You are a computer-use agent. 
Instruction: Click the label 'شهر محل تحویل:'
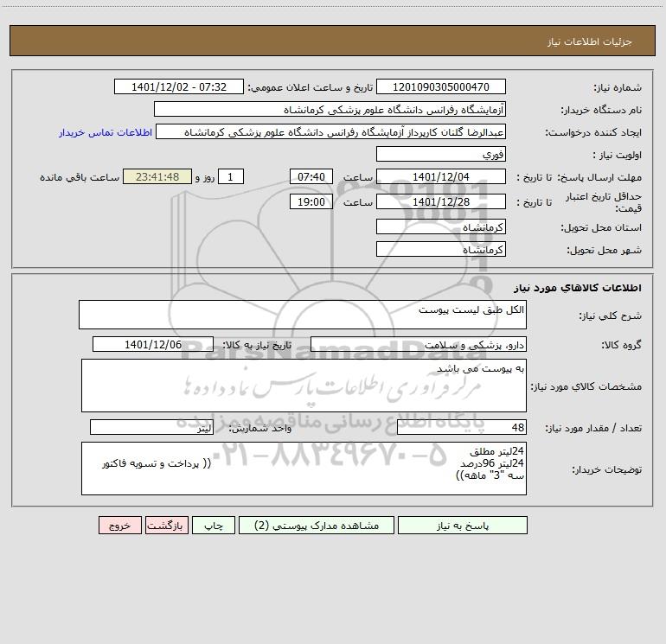tap(604, 251)
